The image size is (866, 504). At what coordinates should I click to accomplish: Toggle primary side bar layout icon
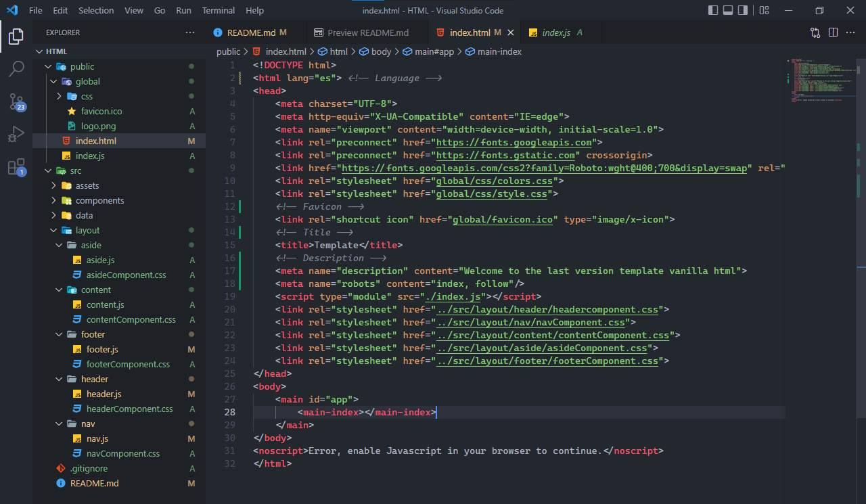[713, 10]
